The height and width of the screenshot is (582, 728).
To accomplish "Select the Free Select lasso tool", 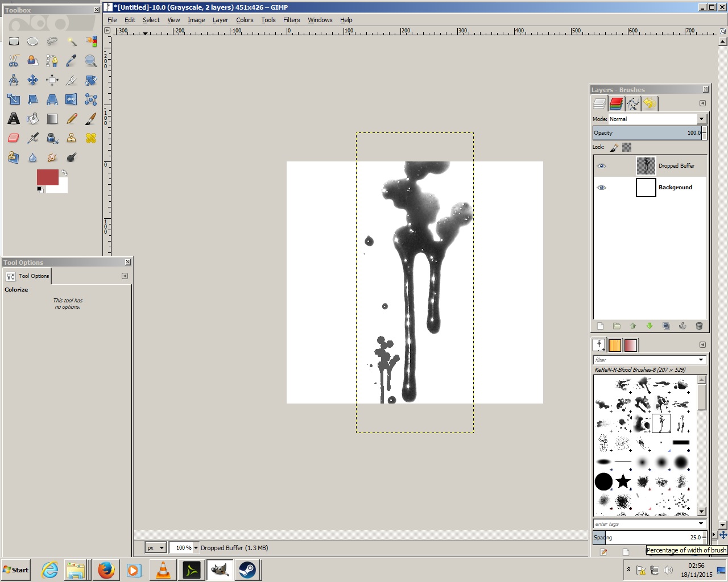I will click(52, 41).
